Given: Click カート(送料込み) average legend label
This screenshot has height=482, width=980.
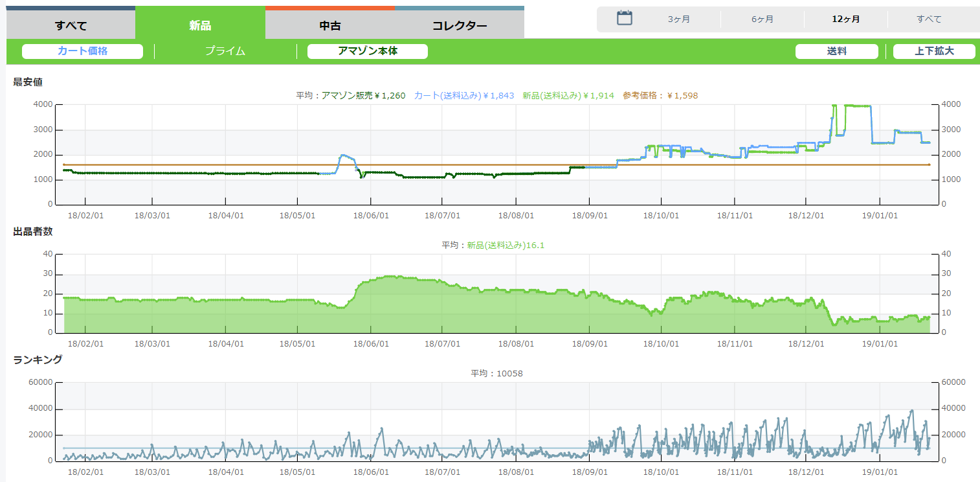Looking at the screenshot, I should point(464,96).
